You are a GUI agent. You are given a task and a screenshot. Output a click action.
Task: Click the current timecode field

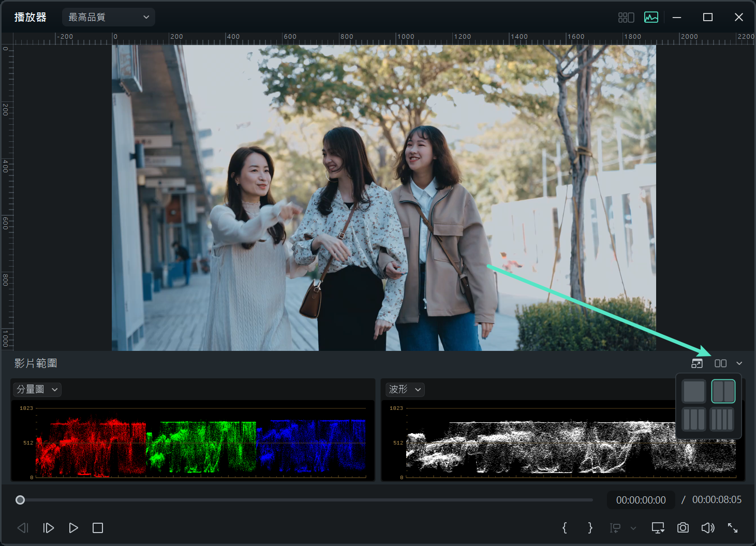coord(641,500)
